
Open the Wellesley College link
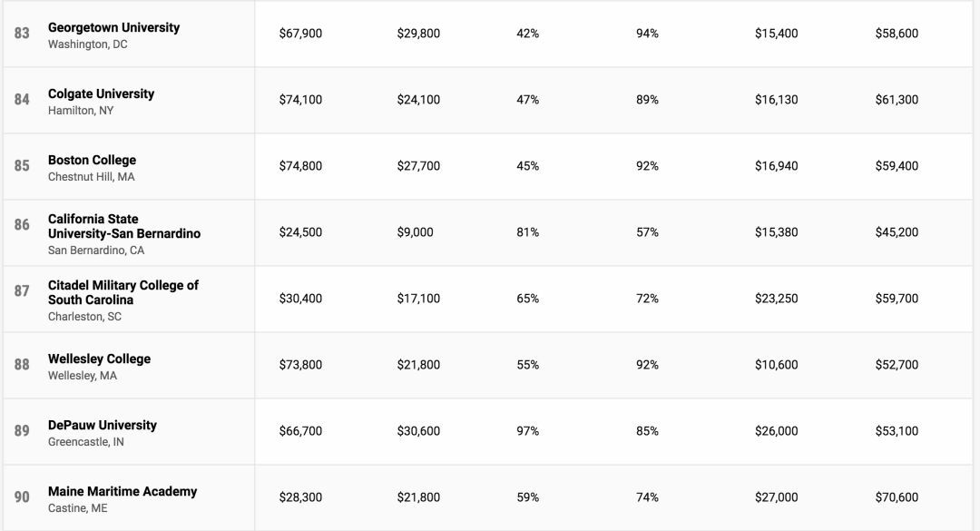[x=99, y=359]
